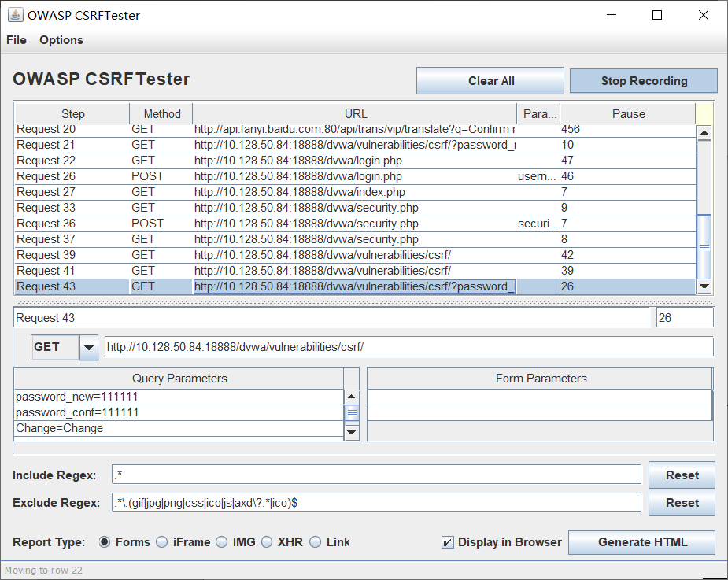728x580 pixels.
Task: Click the Exclude Regex input field
Action: 376,503
